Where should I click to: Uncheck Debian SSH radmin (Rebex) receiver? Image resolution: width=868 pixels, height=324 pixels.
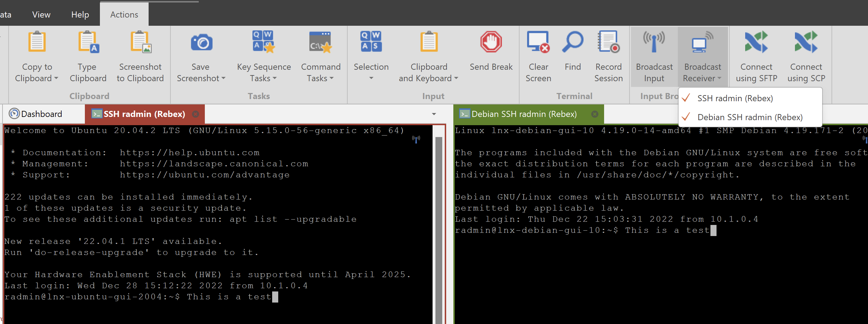point(750,117)
